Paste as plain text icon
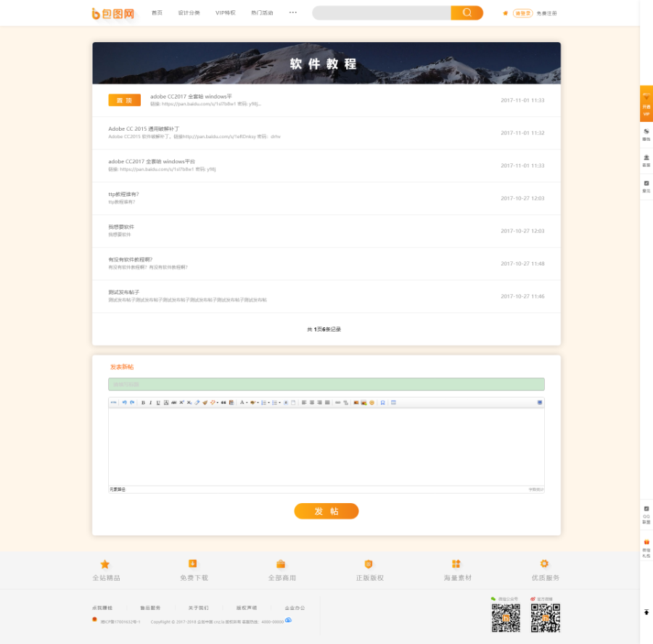 coord(231,403)
